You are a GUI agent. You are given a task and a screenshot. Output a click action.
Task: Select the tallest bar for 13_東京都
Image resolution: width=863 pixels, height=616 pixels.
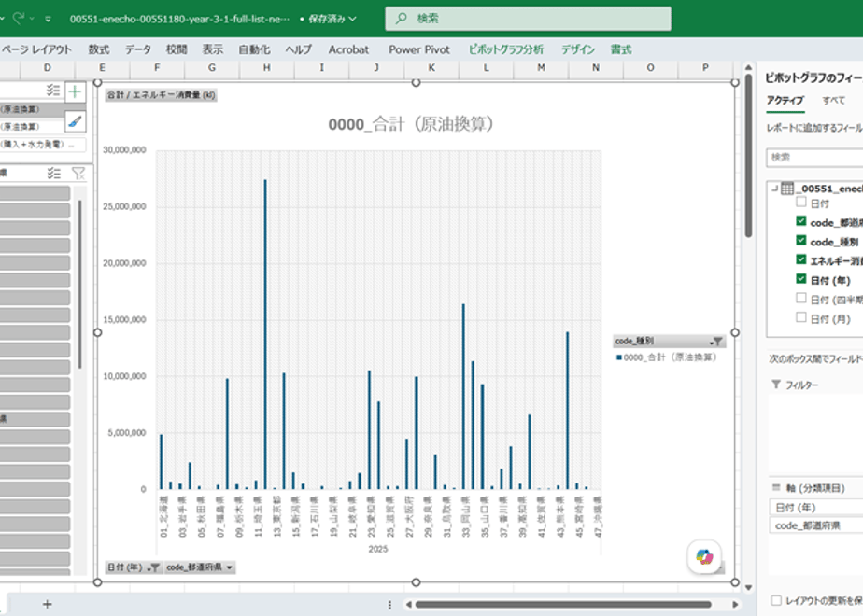[x=264, y=334]
